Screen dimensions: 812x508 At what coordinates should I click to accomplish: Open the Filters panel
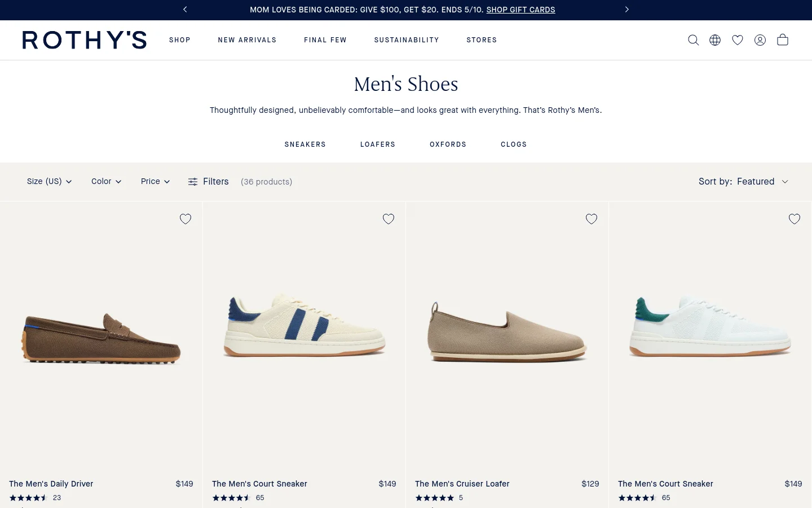point(209,182)
